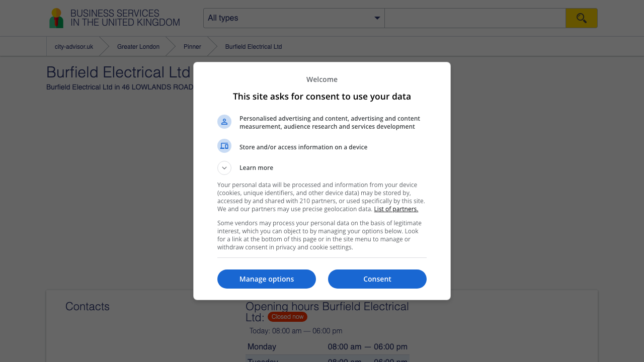Screen dimensions: 644x362
Task: Click the store on device icon
Action: pos(224,146)
